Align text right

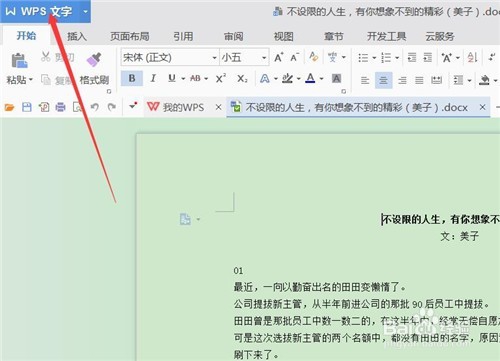point(402,80)
